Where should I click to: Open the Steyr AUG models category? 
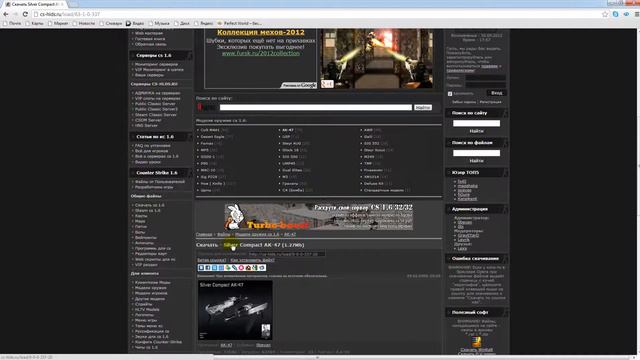(291, 144)
